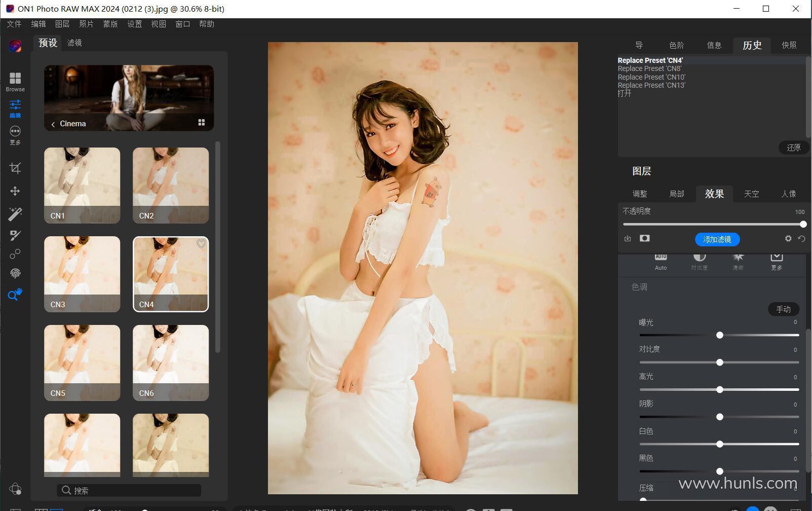The image size is (812, 511).
Task: Select the masking brush tool
Action: [15, 235]
